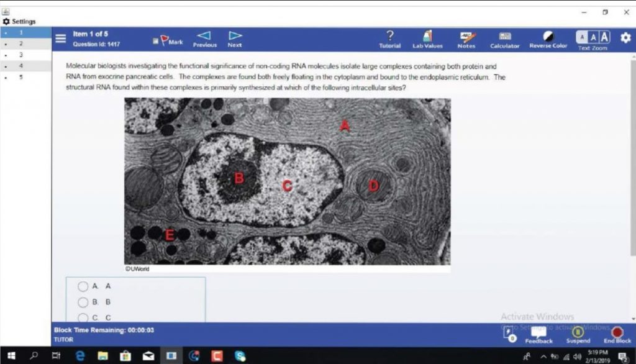636x364 pixels.
Task: Open the volume control in the tray
Action: 577,357
